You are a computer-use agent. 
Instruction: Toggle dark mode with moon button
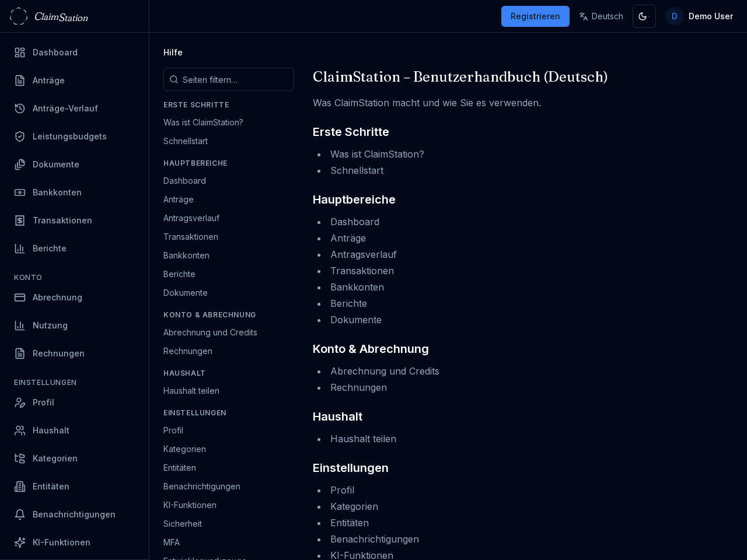point(644,16)
